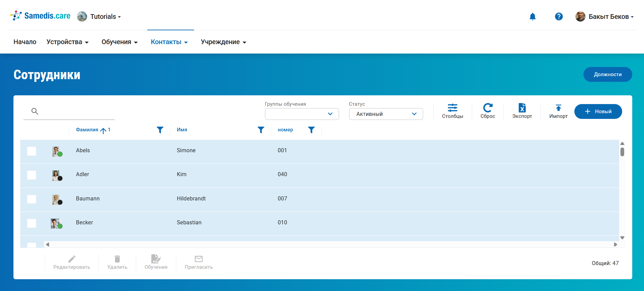
Task: Export the list using the Экспорт icon
Action: pos(522,111)
